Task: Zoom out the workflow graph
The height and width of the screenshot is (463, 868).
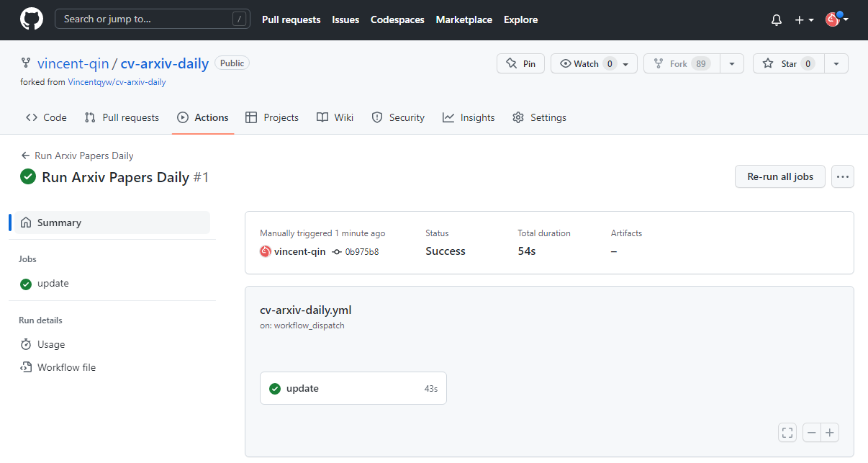Action: (x=812, y=433)
